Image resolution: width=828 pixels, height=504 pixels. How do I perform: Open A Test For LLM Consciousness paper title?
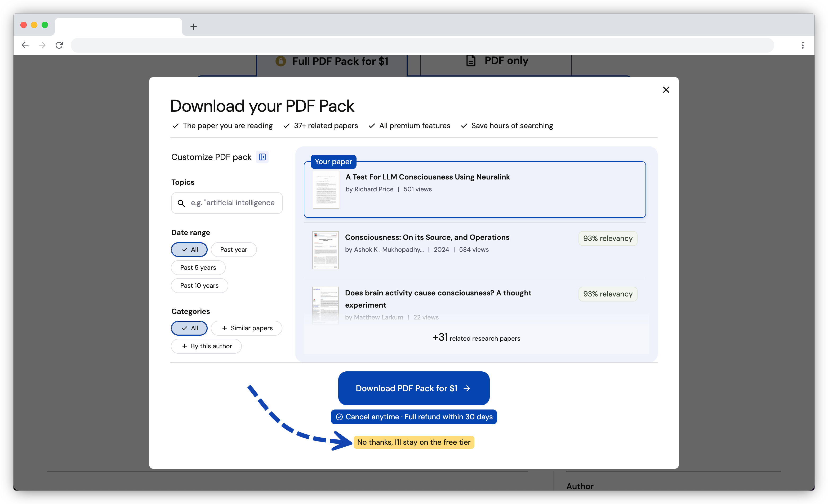(428, 177)
